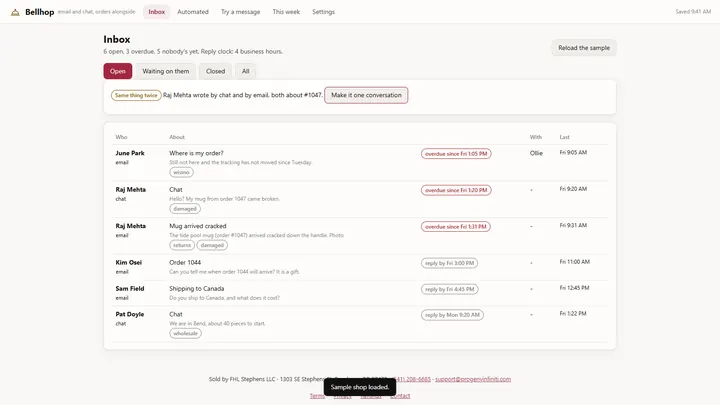Open Sam Field's conversation
The width and height of the screenshot is (720, 405).
coord(360,293)
